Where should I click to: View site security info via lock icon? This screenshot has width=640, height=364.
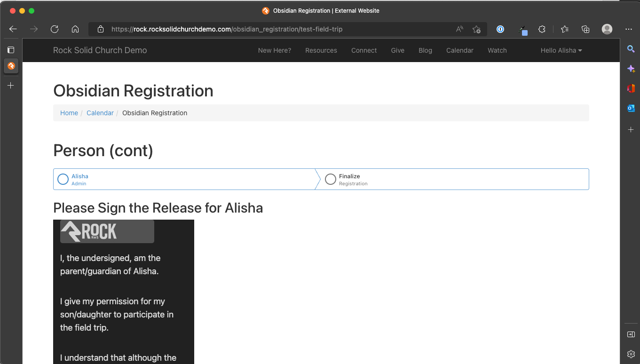pos(100,29)
